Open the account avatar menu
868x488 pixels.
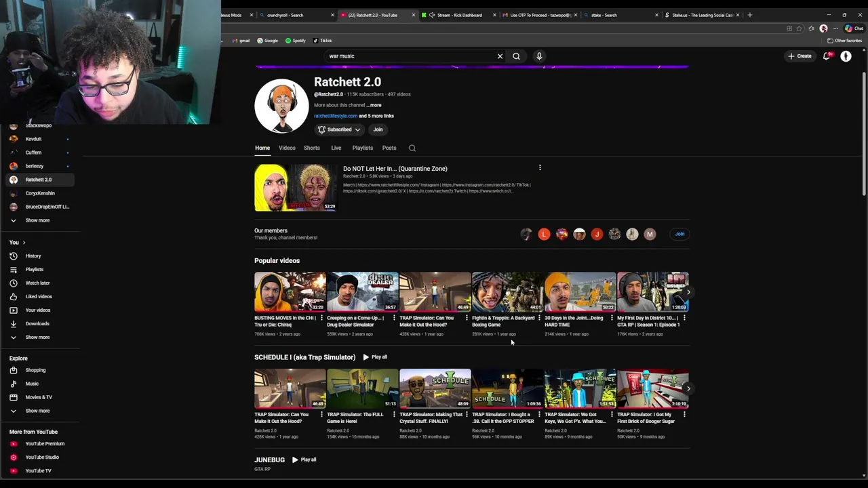(846, 56)
